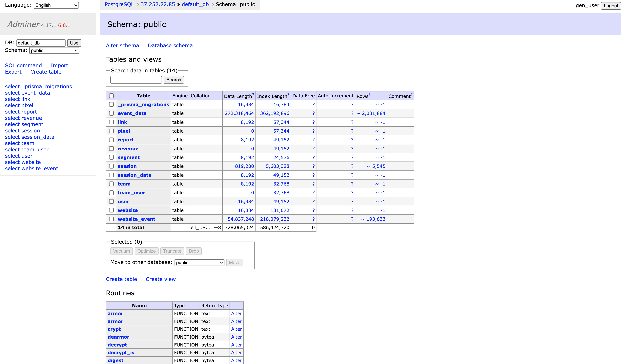Click default_db breadcrumb link
This screenshot has width=628, height=364.
(195, 5)
